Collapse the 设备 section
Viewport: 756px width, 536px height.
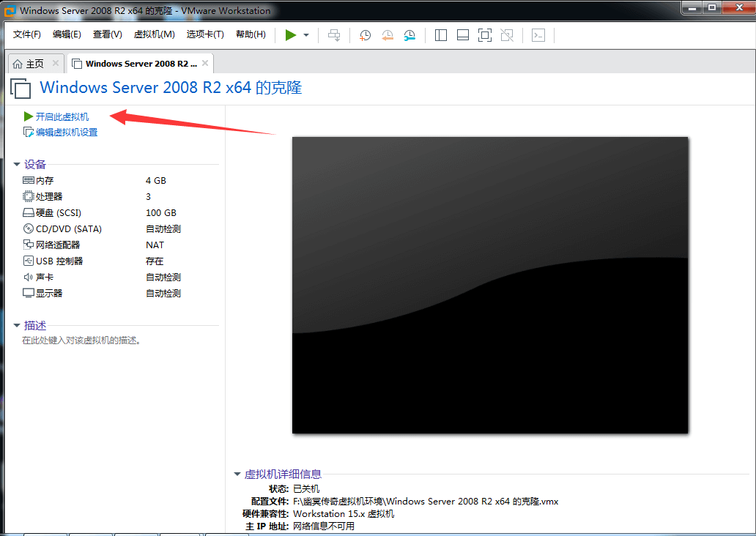click(x=17, y=164)
